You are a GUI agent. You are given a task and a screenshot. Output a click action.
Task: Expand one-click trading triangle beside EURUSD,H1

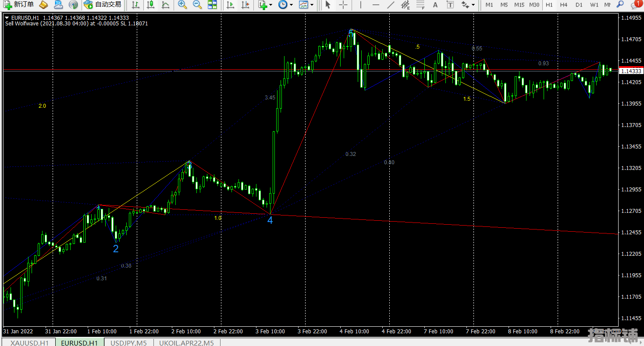pos(7,18)
